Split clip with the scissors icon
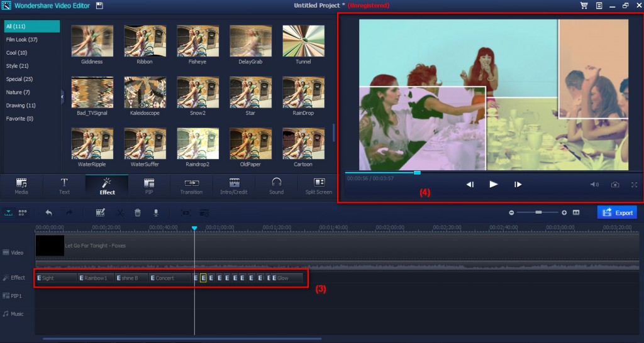The height and width of the screenshot is (343, 644). click(120, 212)
